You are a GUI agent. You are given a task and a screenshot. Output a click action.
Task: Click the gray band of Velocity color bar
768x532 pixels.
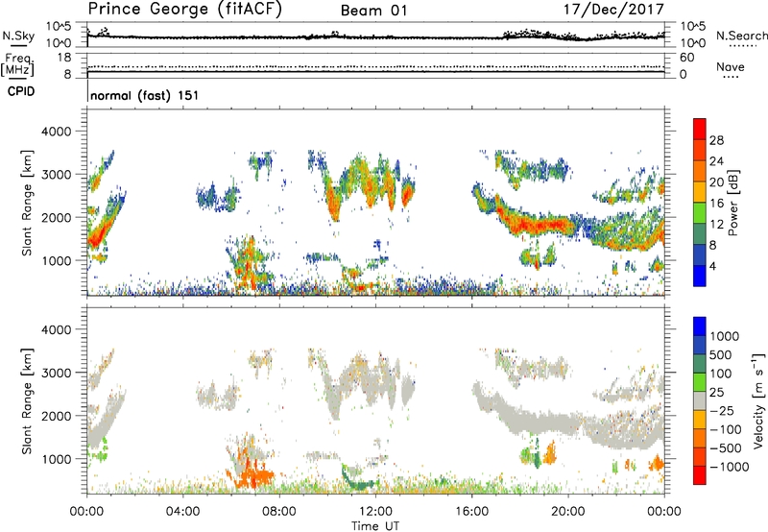click(x=700, y=400)
